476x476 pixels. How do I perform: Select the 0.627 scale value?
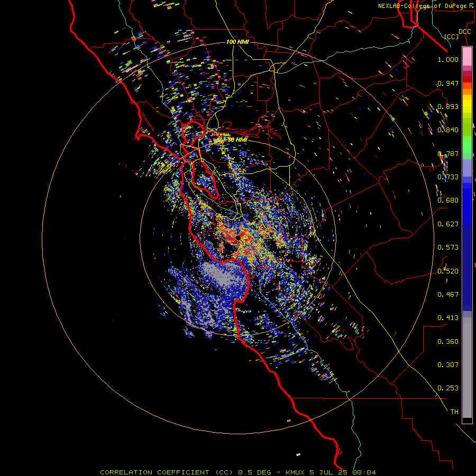point(448,224)
